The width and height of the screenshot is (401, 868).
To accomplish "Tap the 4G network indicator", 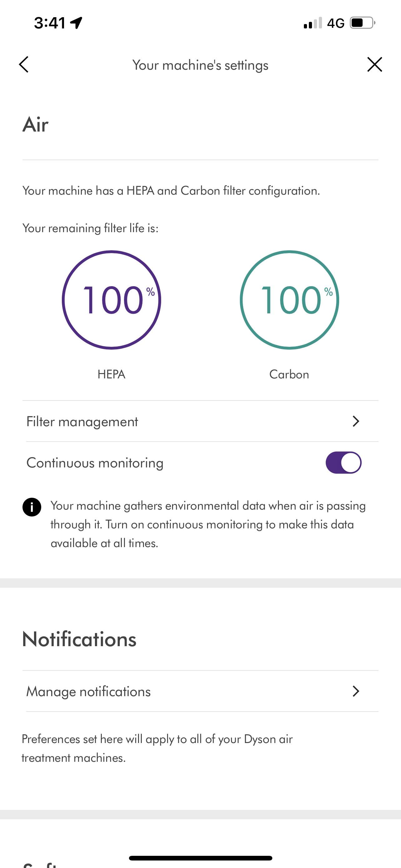I will 336,23.
